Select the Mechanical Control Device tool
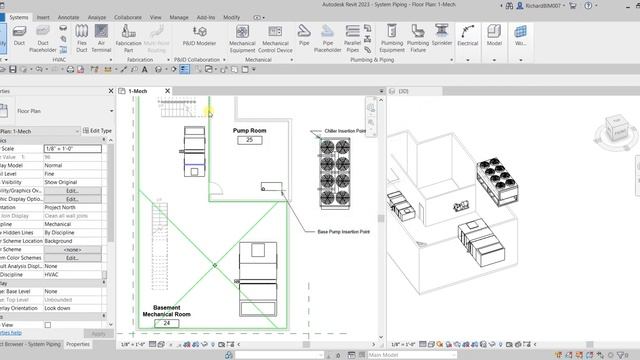640x360 pixels. [x=275, y=38]
